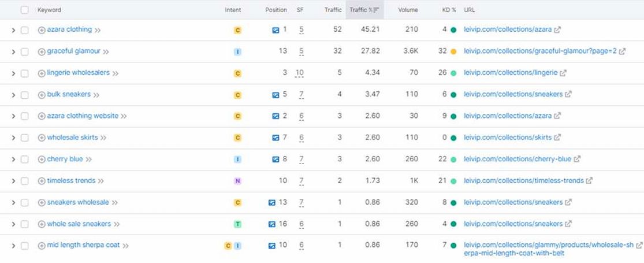644x263 pixels.
Task: Click image SERP icon in sneakers wholesale row
Action: 272,202
